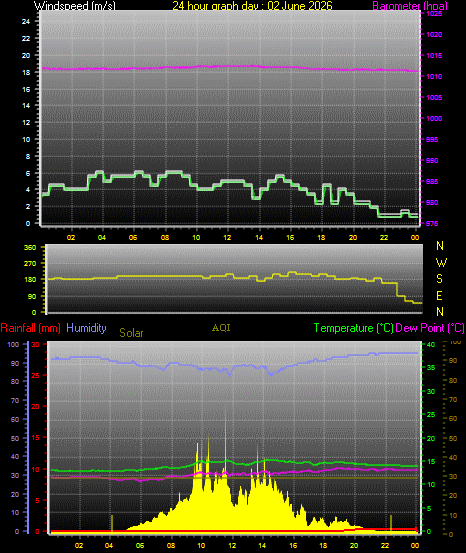Click windspeed axis value '24'

pos(26,22)
